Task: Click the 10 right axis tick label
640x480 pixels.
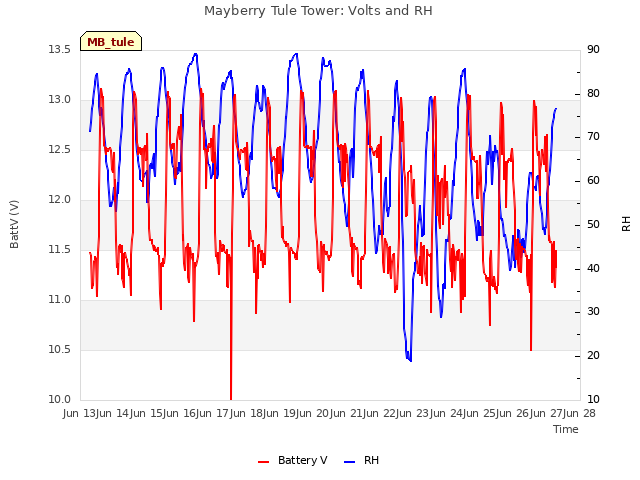Action: 593,399
